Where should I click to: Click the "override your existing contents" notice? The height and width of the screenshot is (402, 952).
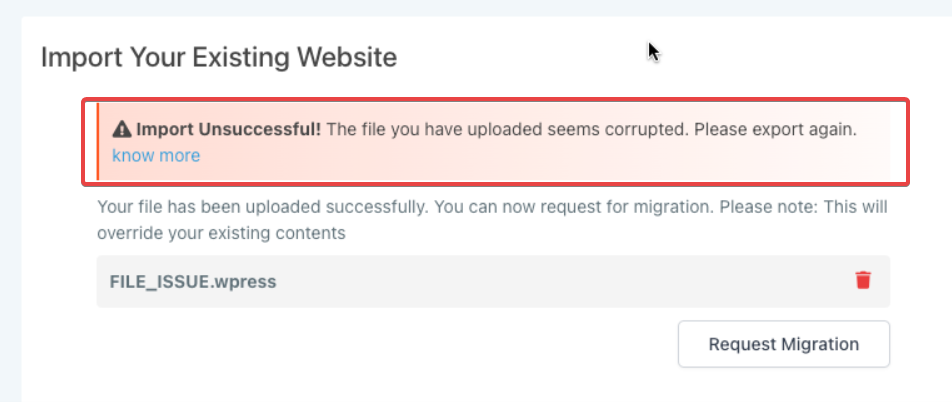[x=221, y=234]
